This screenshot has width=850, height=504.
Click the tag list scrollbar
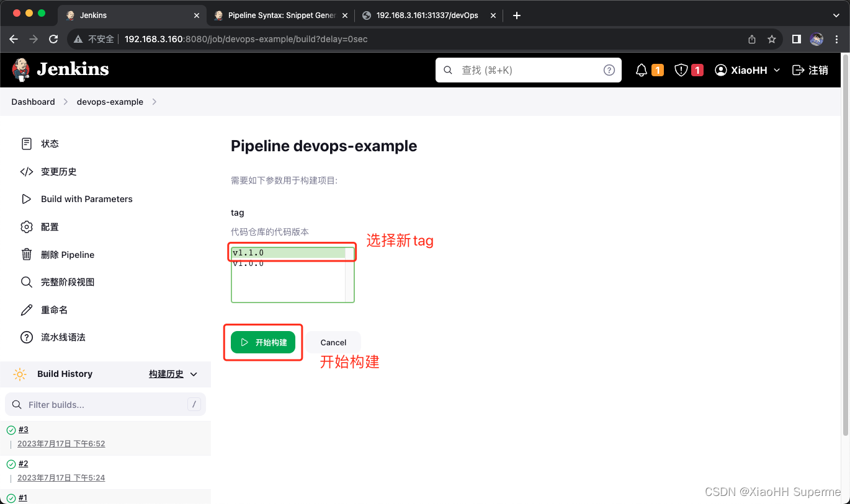coord(349,275)
